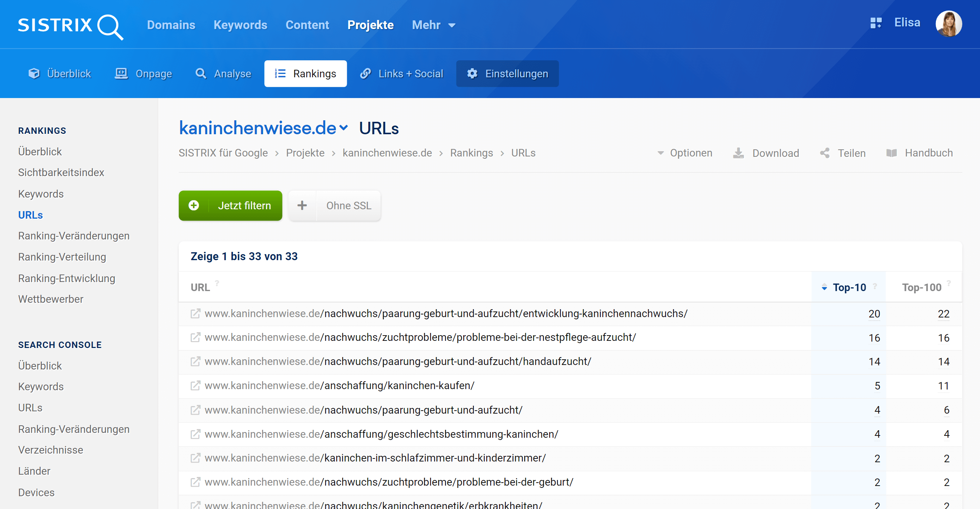980x509 pixels.
Task: Open Keywords in the top navigation
Action: tap(240, 25)
